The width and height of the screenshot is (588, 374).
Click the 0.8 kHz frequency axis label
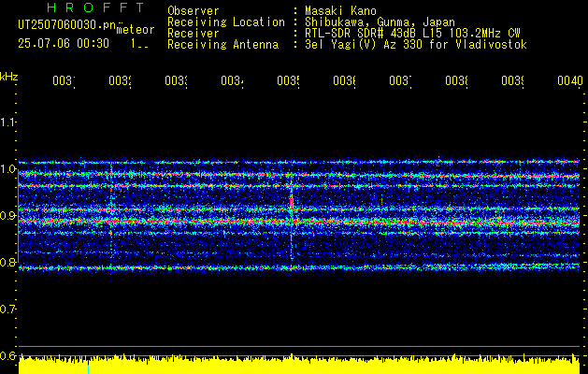pyautogui.click(x=7, y=262)
